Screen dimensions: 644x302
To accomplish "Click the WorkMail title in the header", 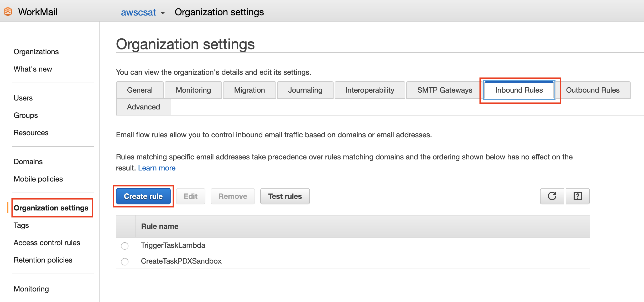I will [x=38, y=12].
